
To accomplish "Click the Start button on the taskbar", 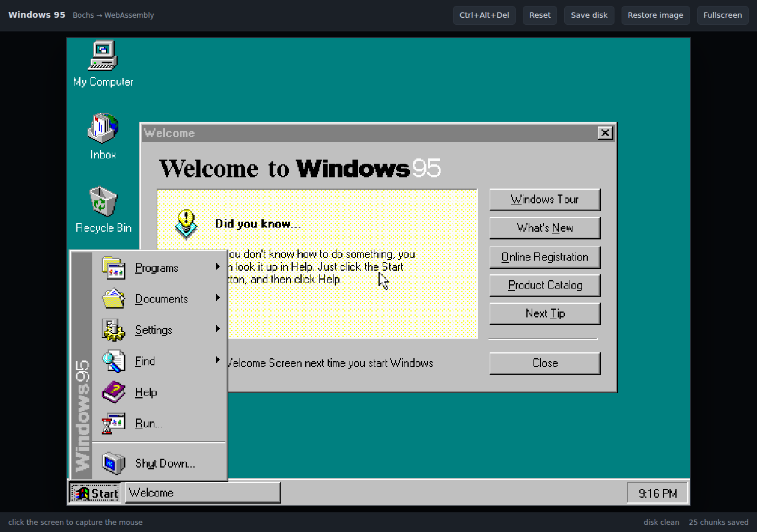I will (x=95, y=493).
